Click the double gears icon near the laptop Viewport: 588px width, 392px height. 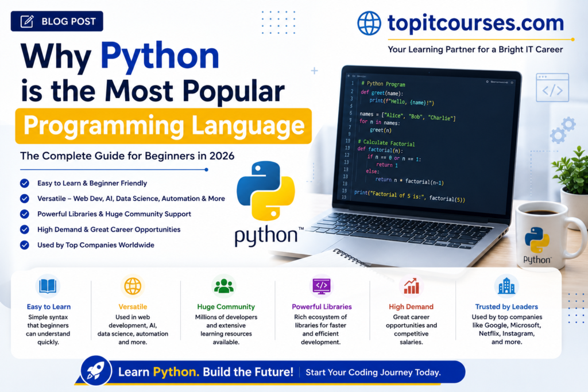click(563, 130)
